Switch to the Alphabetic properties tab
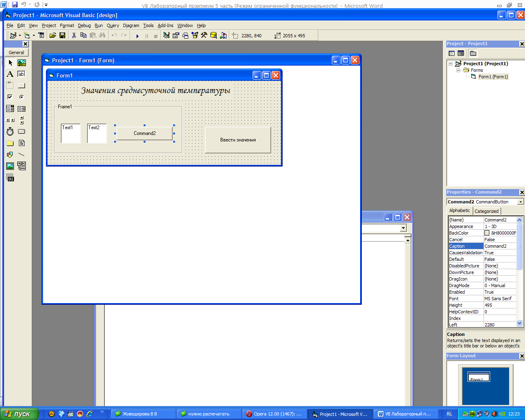This screenshot has height=420, width=525. [x=460, y=210]
